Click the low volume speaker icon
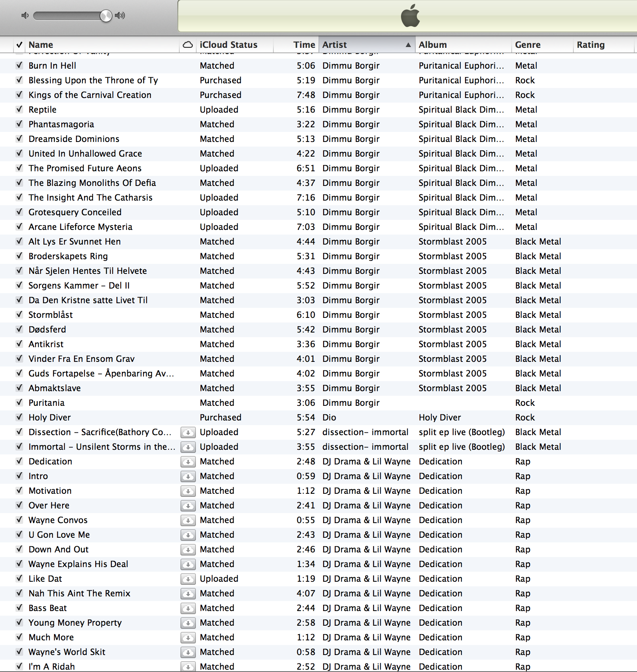This screenshot has width=637, height=672. 25,15
